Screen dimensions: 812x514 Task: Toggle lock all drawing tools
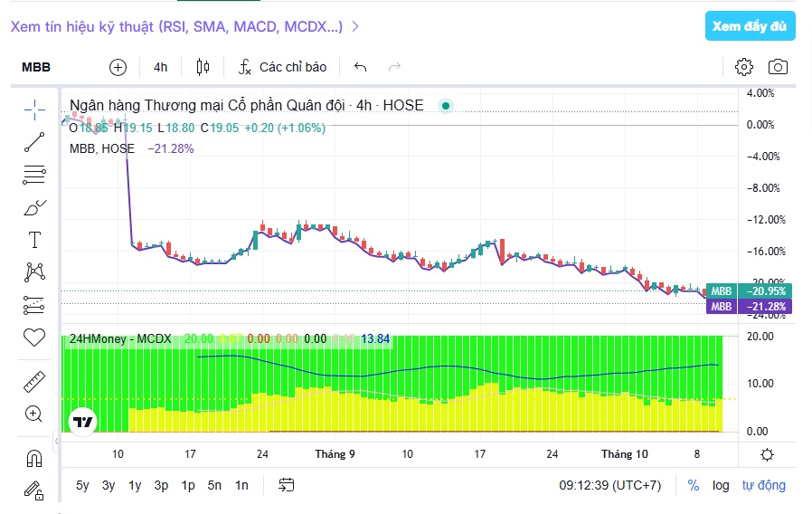click(x=33, y=490)
